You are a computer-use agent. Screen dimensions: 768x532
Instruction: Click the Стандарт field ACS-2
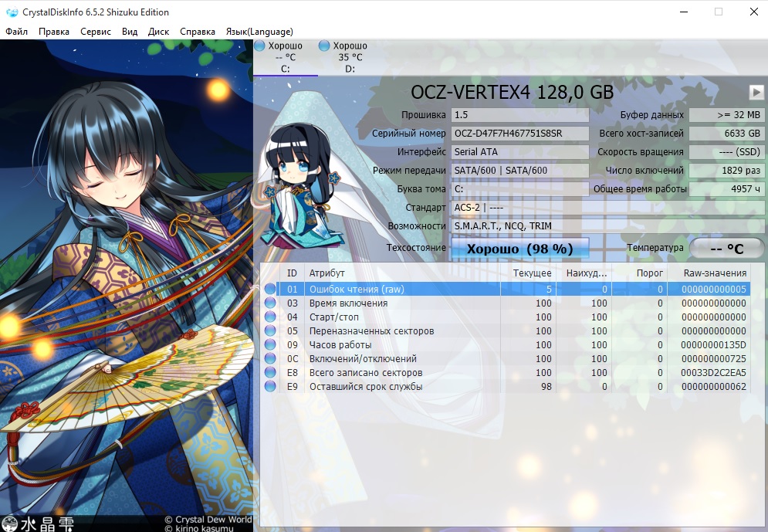607,208
